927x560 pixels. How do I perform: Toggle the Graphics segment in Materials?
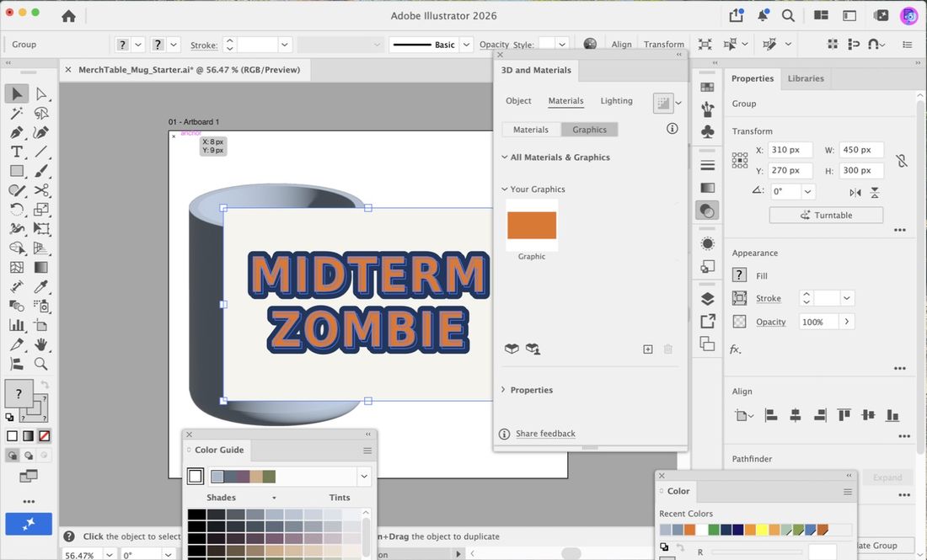pyautogui.click(x=589, y=130)
